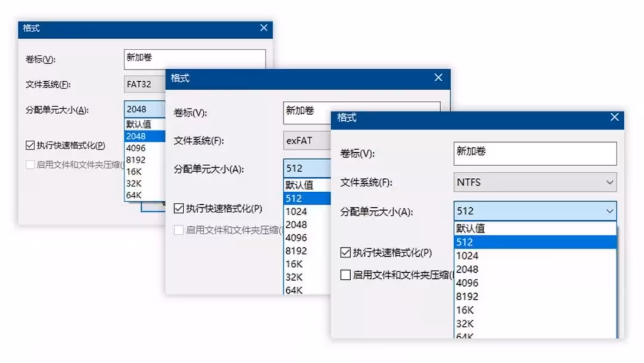Screen dimensions: 644x363
Task: Click 卷标(V) label in FAT32 dialog
Action: pos(41,59)
